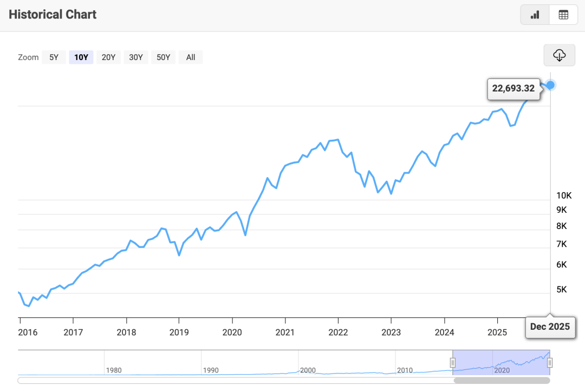Click the cloud download icon
Image resolution: width=585 pixels, height=392 pixels.
[560, 55]
